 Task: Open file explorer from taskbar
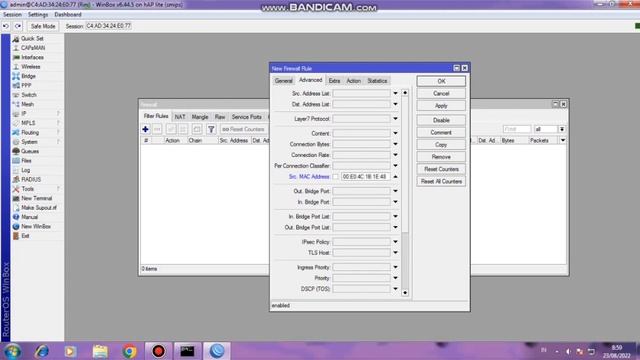[100, 351]
